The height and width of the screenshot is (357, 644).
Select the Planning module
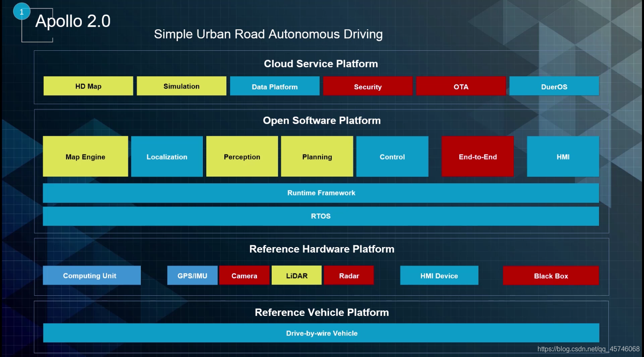(317, 156)
